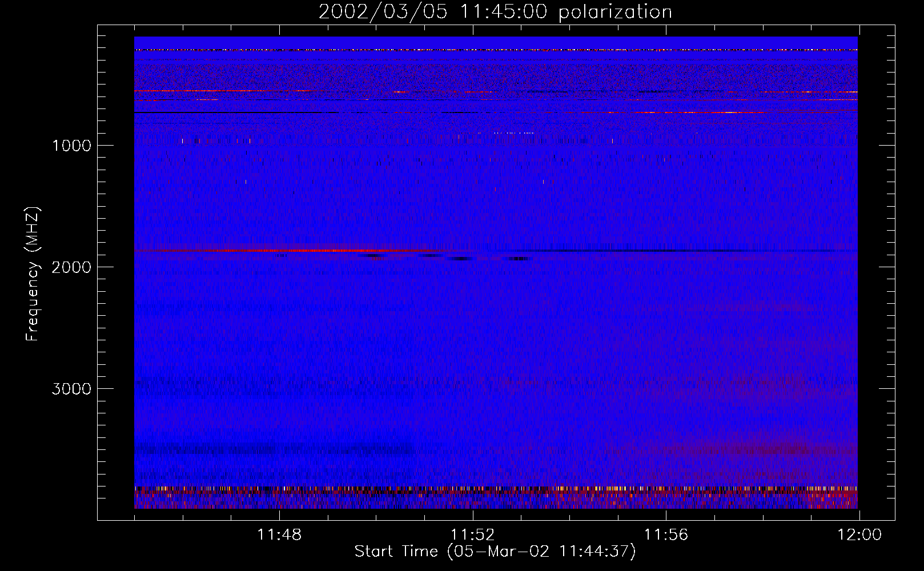Click the 11:56 time tick label
924x571 pixels.
666,535
